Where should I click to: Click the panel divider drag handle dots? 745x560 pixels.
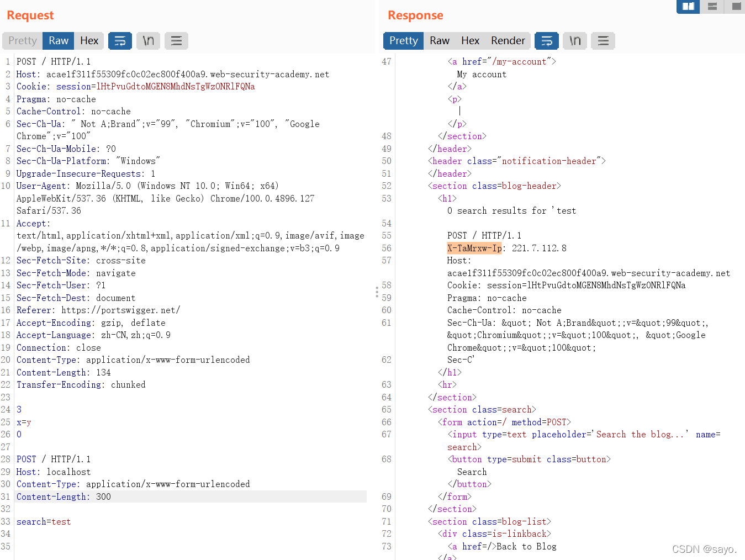point(377,292)
